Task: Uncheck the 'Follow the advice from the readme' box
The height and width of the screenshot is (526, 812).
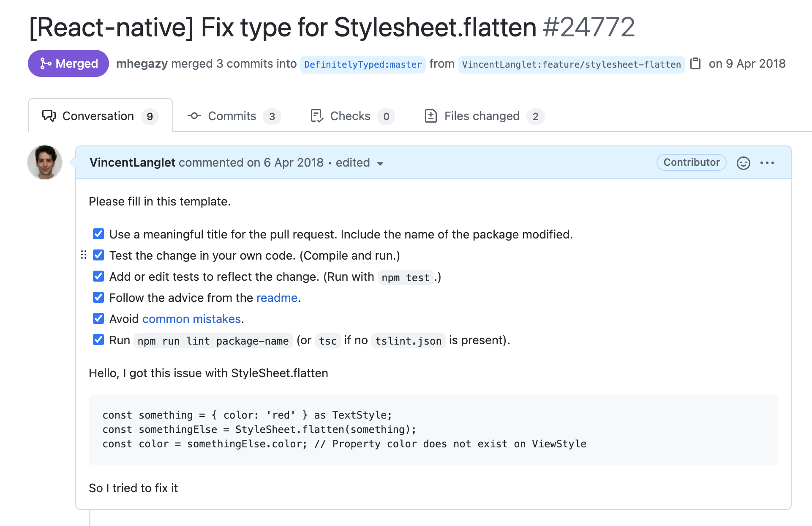Action: tap(98, 297)
